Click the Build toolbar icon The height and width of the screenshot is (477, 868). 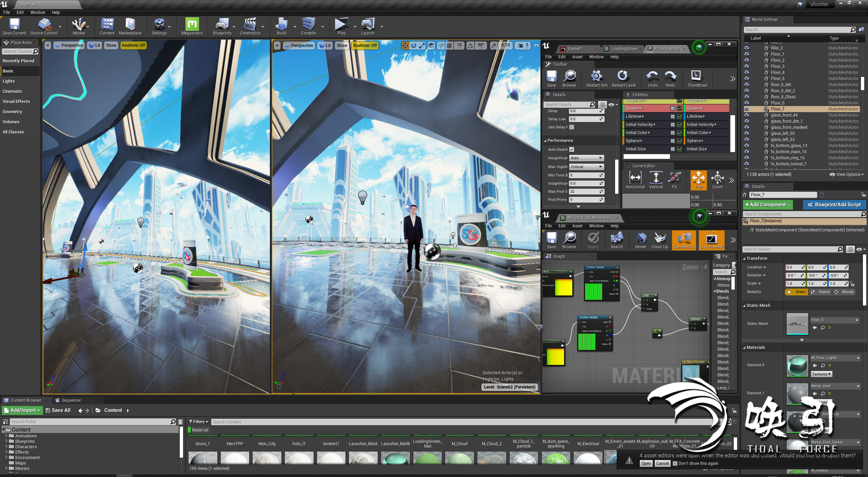click(x=281, y=26)
